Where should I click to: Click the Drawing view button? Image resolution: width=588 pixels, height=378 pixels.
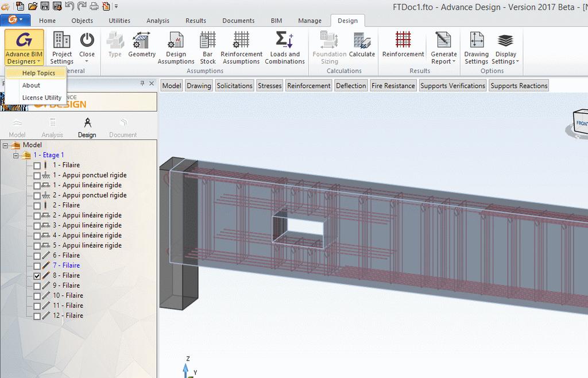point(199,86)
